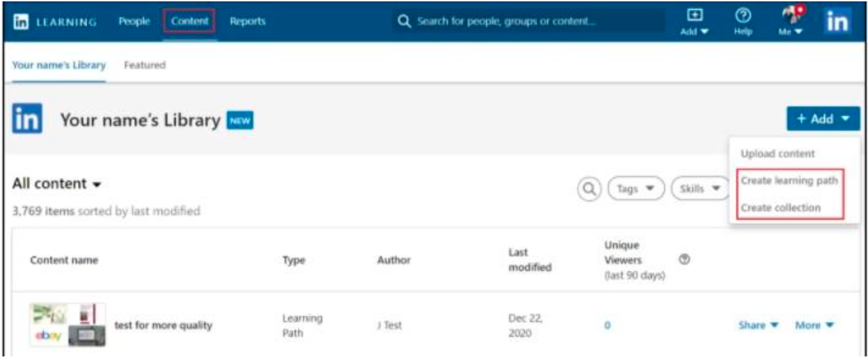Open the All content dropdown
The image size is (868, 361).
[56, 184]
